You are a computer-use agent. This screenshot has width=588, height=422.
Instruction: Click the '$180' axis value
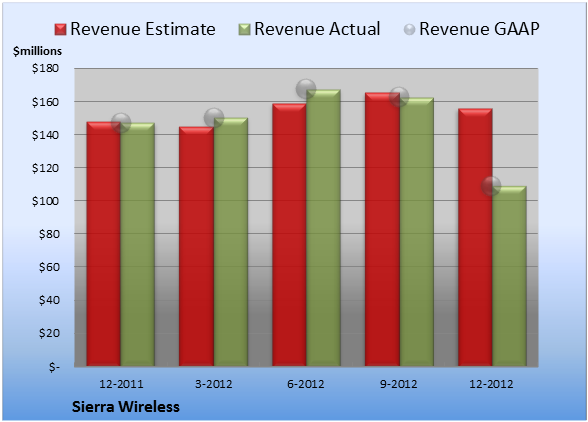pos(45,68)
